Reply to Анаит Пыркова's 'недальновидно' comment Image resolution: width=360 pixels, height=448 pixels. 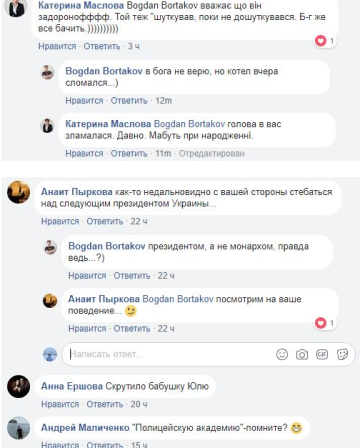105,222
